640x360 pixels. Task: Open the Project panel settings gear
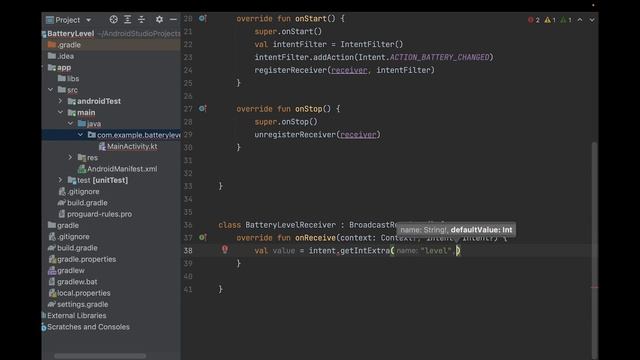(159, 19)
